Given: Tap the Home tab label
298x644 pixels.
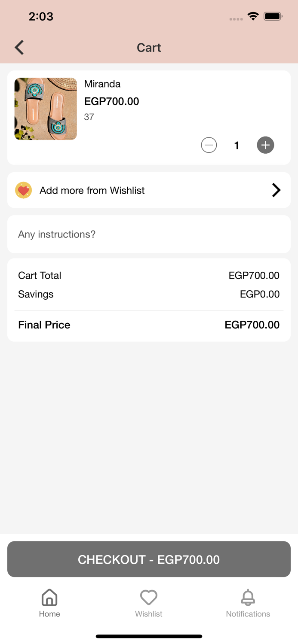Looking at the screenshot, I should coord(49,614).
